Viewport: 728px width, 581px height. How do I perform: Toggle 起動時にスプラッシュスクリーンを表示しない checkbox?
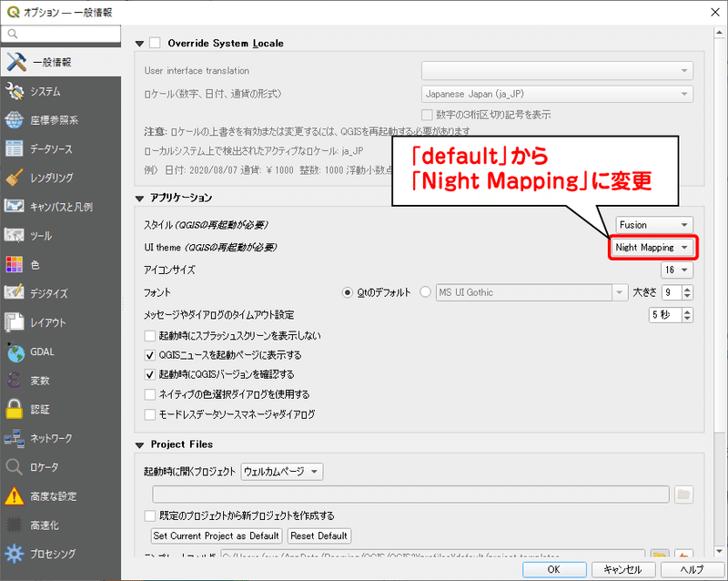point(149,336)
